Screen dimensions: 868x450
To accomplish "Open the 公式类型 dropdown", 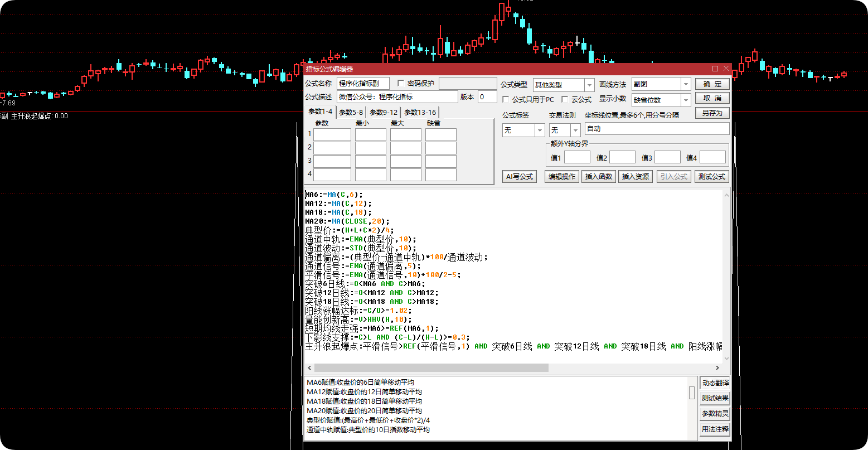I will pos(589,85).
